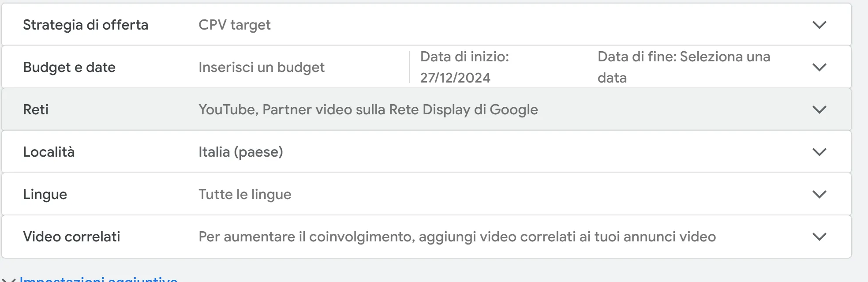Screen dimensions: 868x282
Task: Open the CPV target bidding strategy value
Action: [x=234, y=25]
